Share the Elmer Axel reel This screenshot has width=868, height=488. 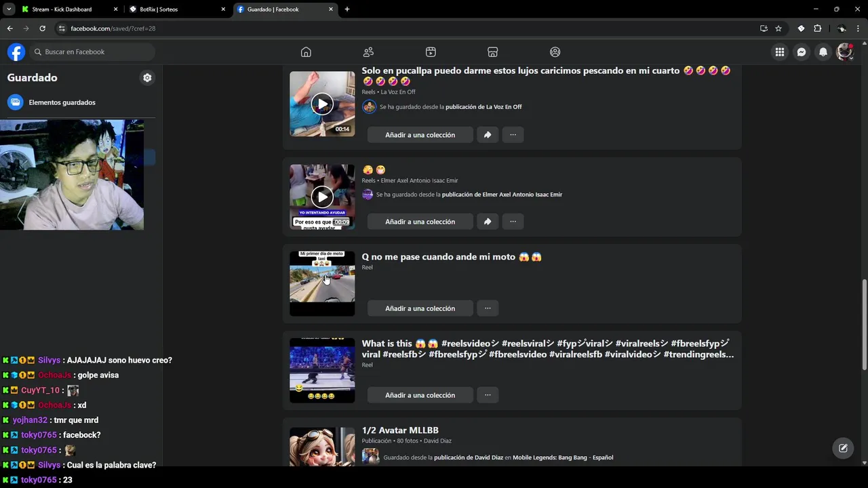488,222
